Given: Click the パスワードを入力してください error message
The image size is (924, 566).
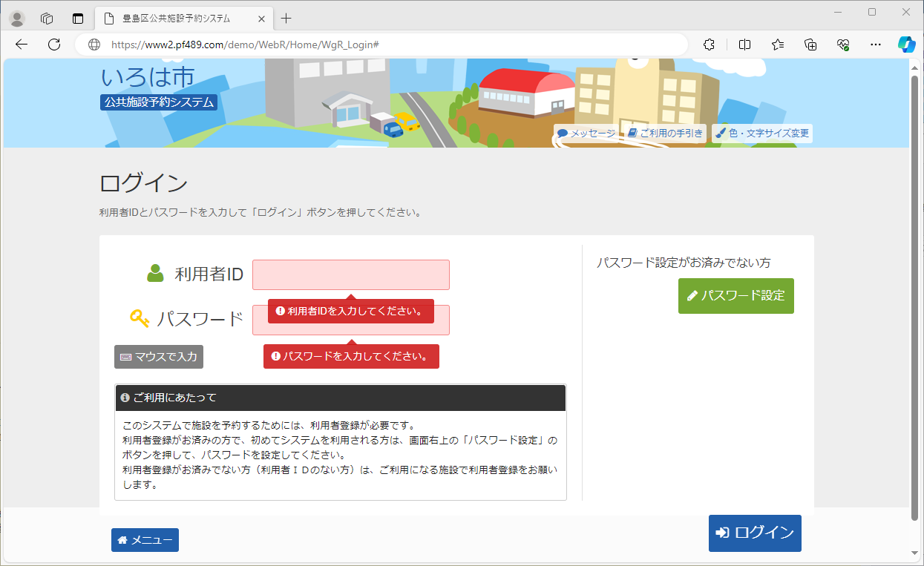Looking at the screenshot, I should (x=351, y=356).
